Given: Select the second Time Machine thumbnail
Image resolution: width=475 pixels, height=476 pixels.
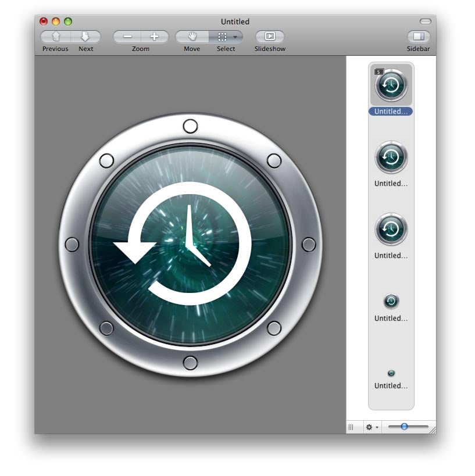Looking at the screenshot, I should point(391,157).
